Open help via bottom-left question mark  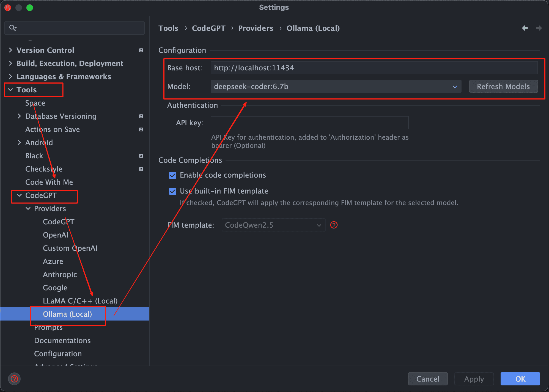click(14, 379)
